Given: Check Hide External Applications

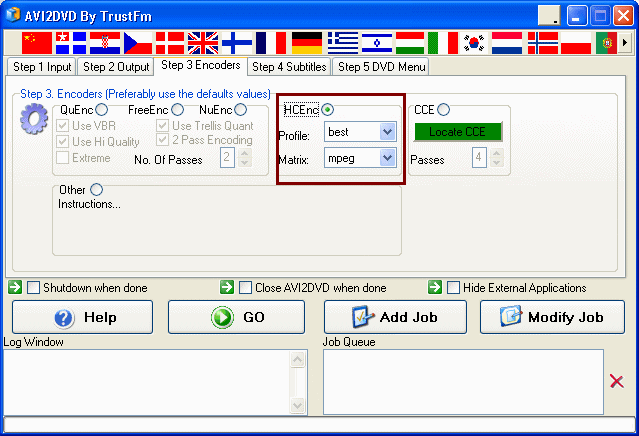Looking at the screenshot, I should [x=453, y=288].
